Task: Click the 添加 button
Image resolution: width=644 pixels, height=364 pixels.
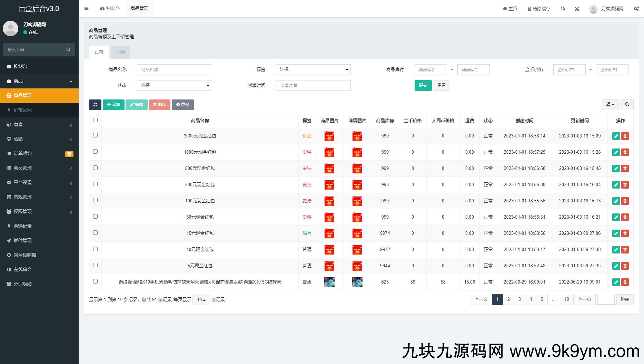Action: click(113, 105)
